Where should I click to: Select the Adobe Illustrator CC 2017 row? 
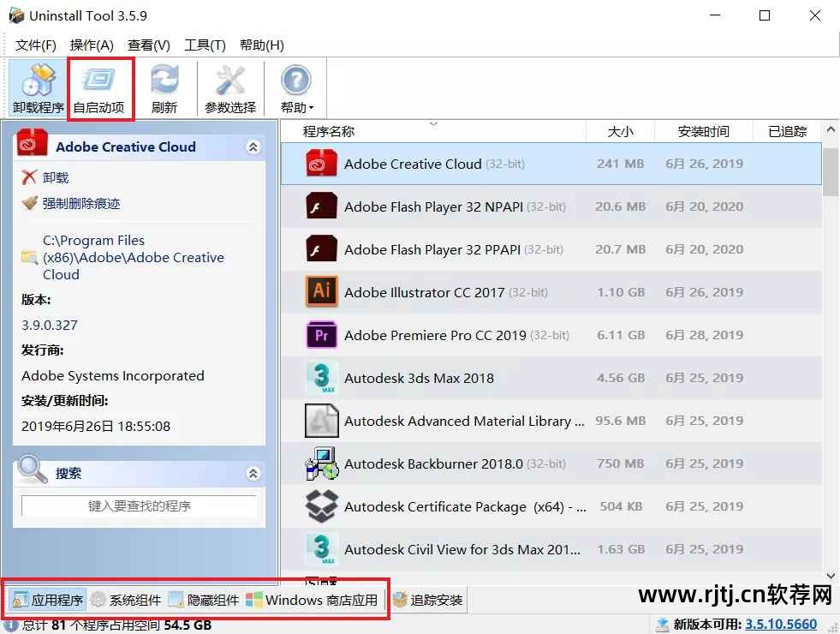[x=551, y=292]
